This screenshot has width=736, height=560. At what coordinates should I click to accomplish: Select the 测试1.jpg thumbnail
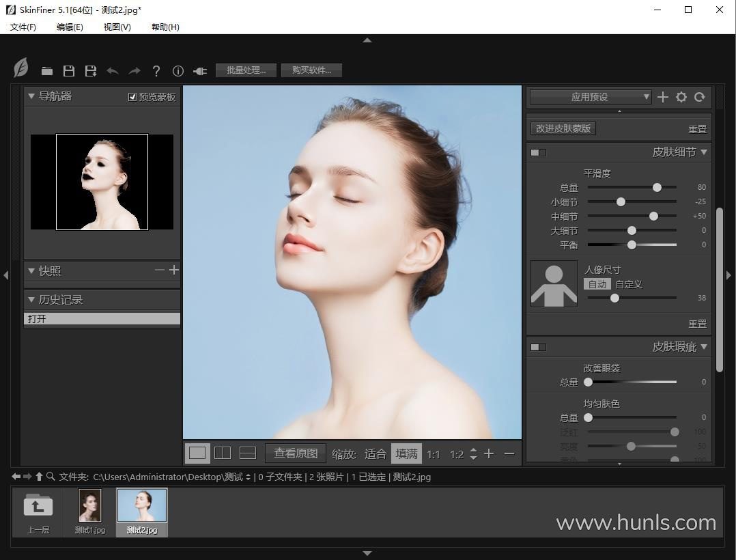coord(90,506)
